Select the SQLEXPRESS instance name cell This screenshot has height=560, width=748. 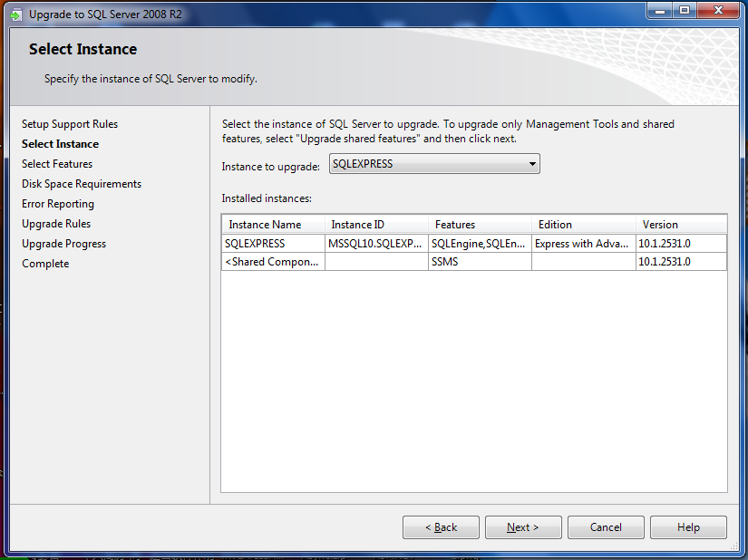(273, 244)
